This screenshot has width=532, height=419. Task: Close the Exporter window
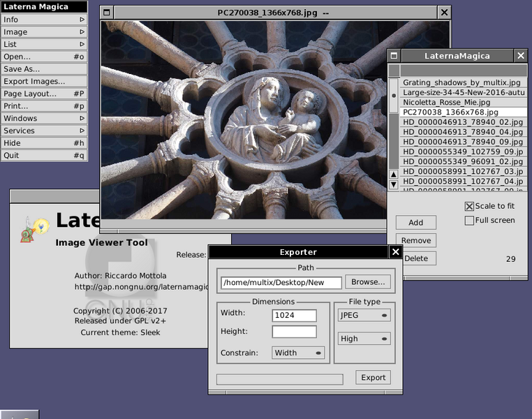click(396, 251)
